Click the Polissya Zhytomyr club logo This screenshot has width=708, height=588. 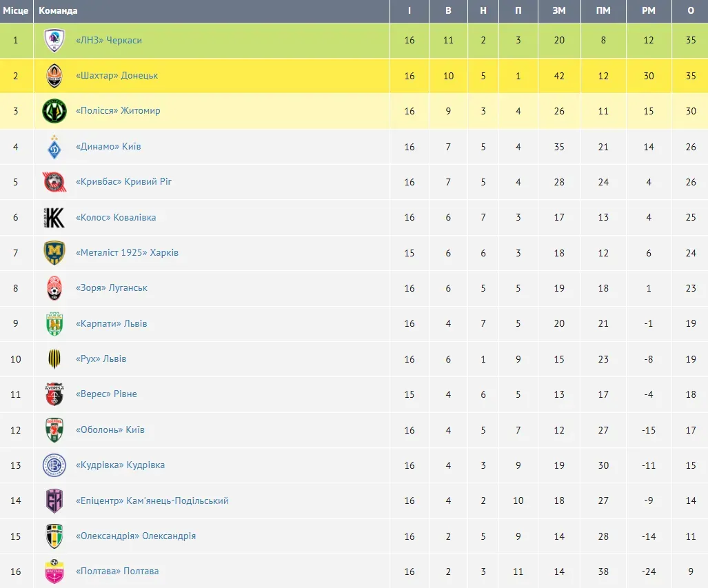coord(54,111)
